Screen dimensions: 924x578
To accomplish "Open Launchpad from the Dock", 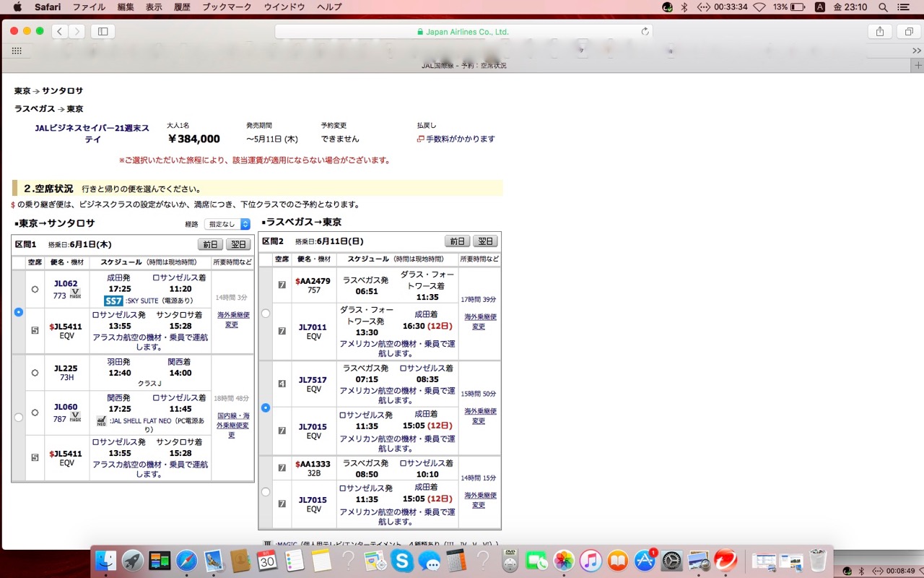I will click(x=133, y=561).
